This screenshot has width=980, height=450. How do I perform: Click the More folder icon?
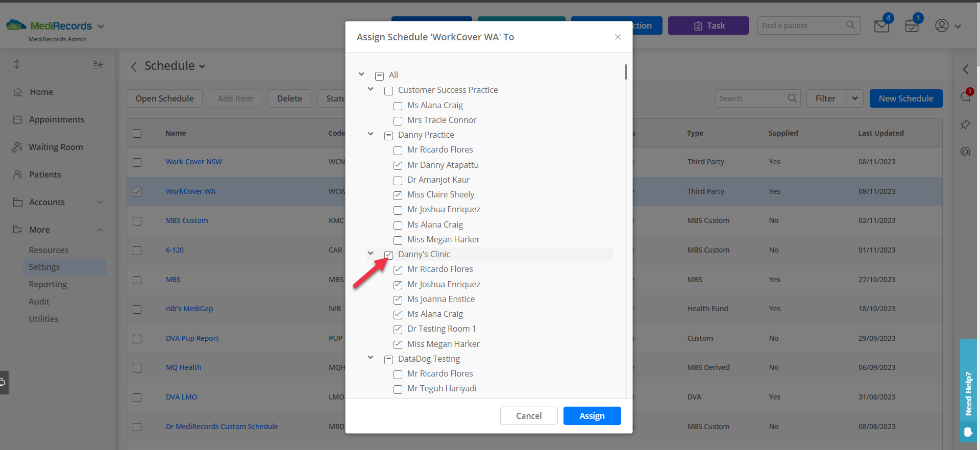point(18,230)
